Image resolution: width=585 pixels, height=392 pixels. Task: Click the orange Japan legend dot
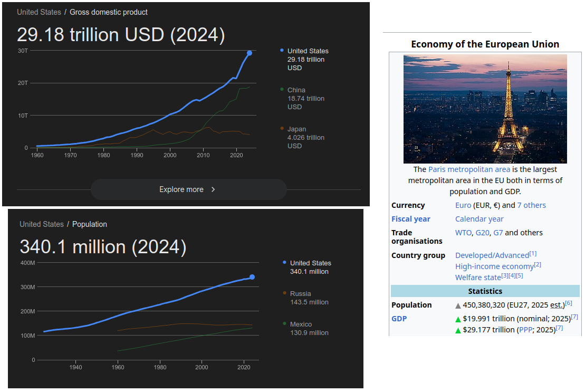click(x=282, y=128)
